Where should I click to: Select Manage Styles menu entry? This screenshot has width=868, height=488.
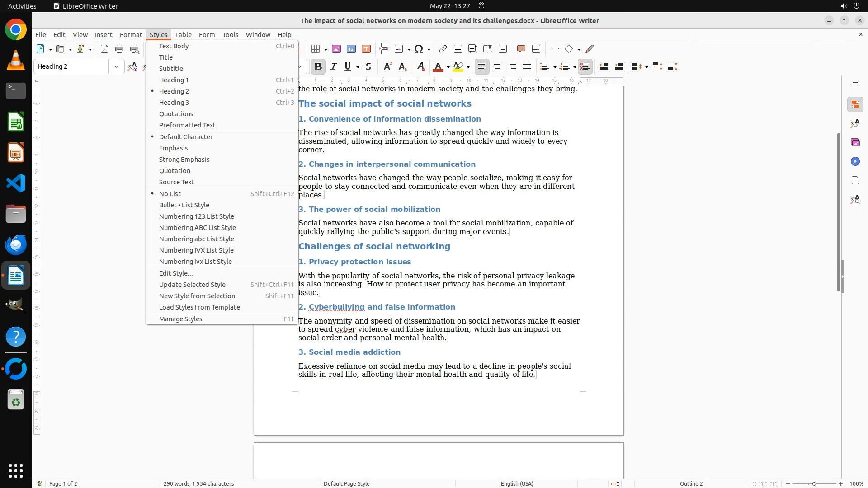click(x=181, y=319)
